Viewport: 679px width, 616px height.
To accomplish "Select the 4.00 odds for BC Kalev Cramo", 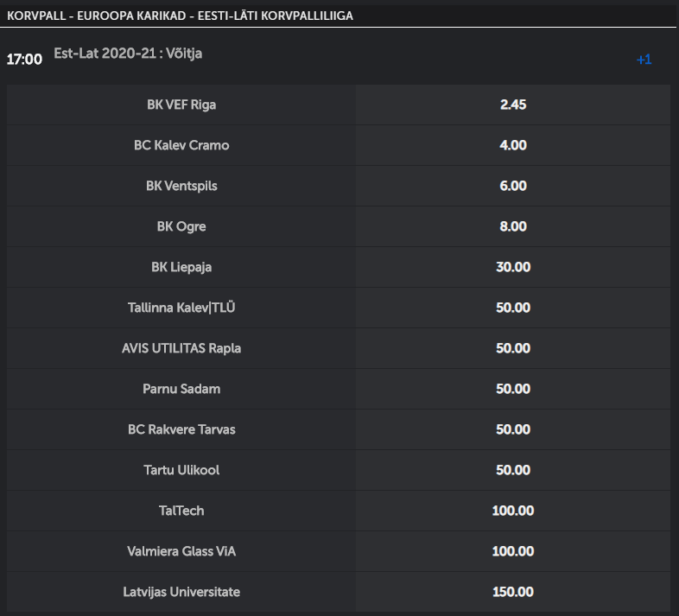I will click(x=512, y=145).
